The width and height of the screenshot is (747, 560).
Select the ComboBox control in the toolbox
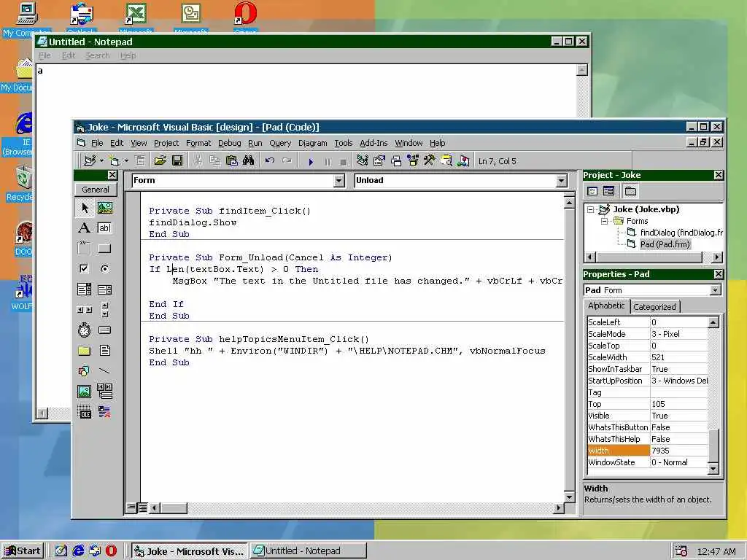coord(85,289)
